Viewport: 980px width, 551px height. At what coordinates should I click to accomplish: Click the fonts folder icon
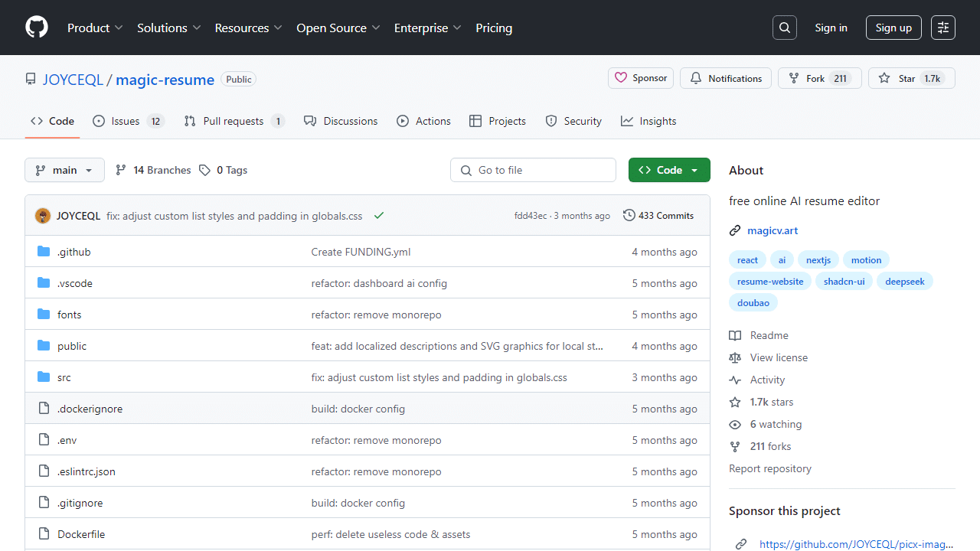pos(44,315)
